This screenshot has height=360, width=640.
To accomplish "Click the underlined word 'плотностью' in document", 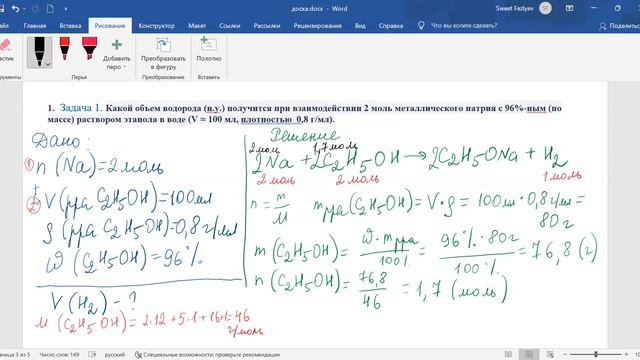I will click(266, 120).
